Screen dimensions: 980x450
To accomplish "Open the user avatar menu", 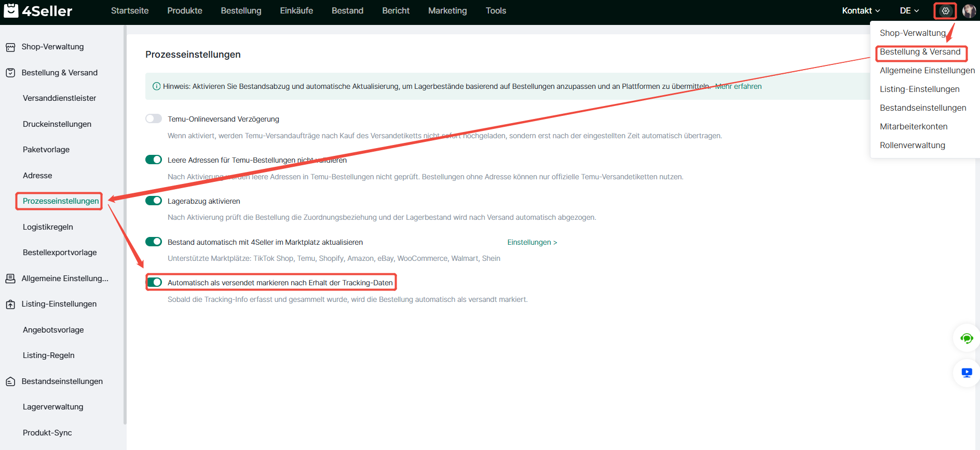I will click(x=969, y=11).
